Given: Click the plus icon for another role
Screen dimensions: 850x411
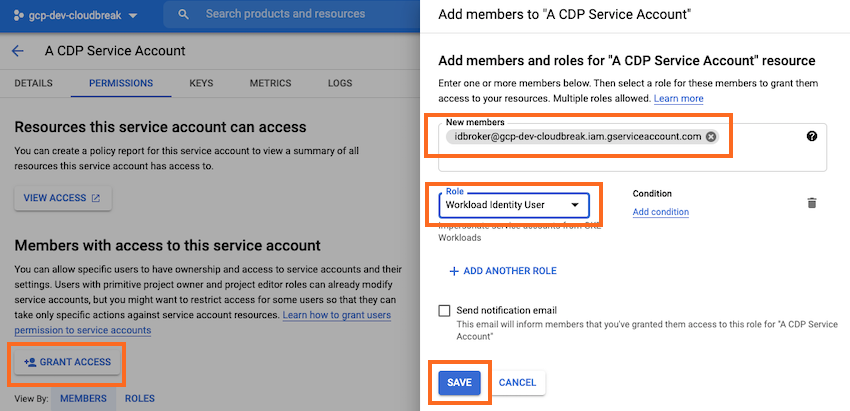Looking at the screenshot, I should (x=454, y=271).
